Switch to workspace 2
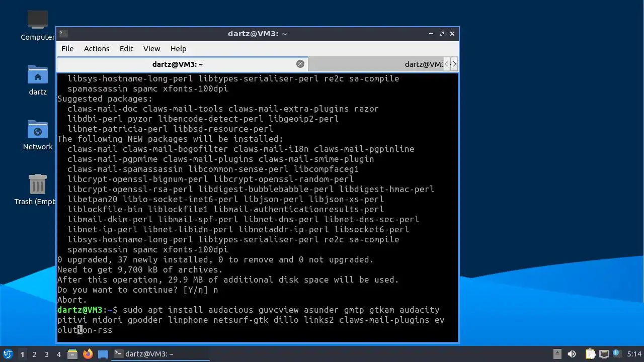This screenshot has height=362, width=644. 34,354
